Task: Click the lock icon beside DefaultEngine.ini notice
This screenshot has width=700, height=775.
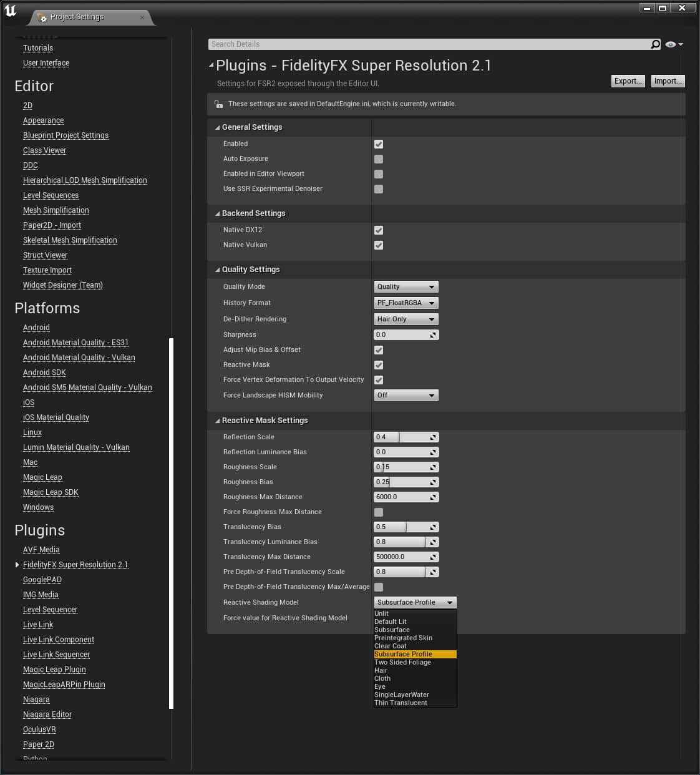Action: point(218,104)
